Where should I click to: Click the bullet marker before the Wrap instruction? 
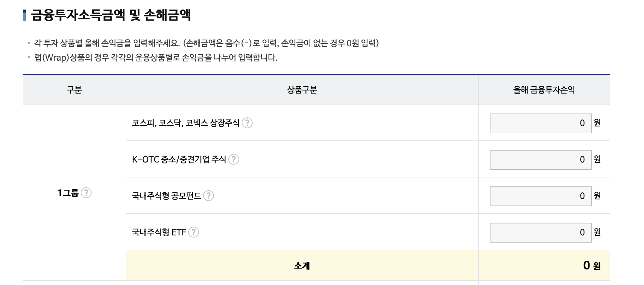[28, 57]
